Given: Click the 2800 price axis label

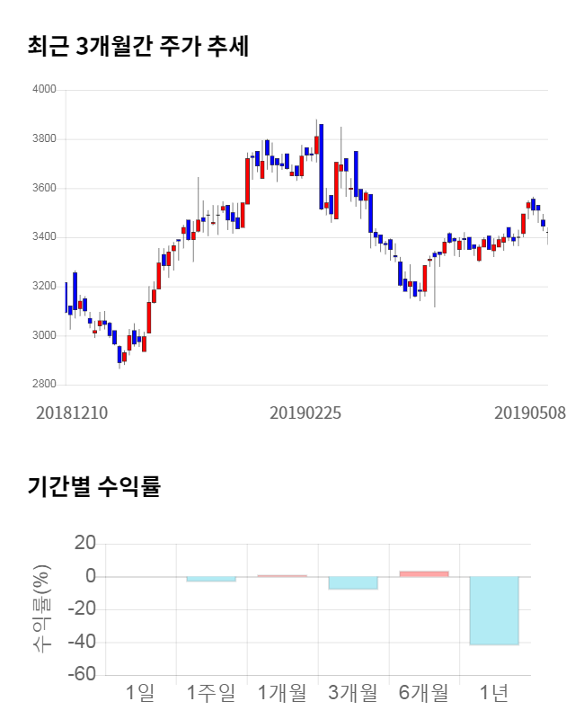Looking at the screenshot, I should 44,385.
